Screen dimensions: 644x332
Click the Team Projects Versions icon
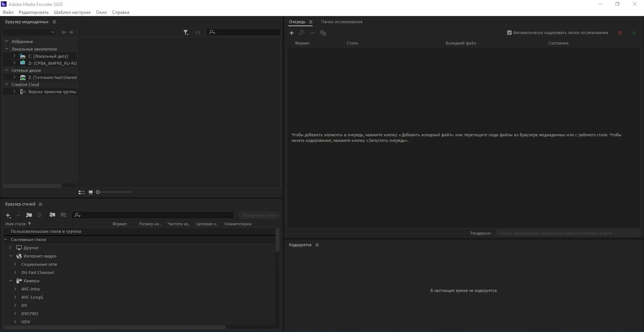pyautogui.click(x=22, y=92)
